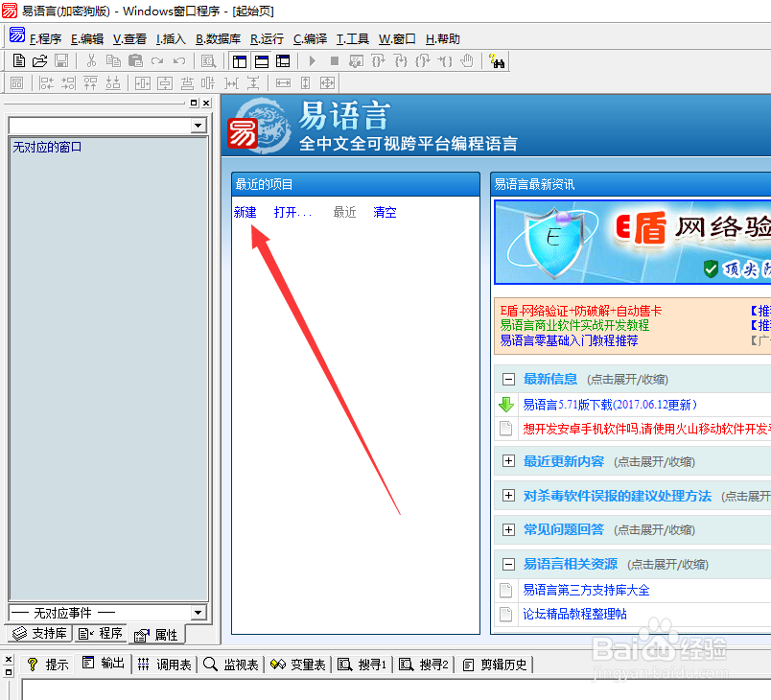The width and height of the screenshot is (771, 700).
Task: Switch to the 支持库 tab
Action: click(x=39, y=633)
